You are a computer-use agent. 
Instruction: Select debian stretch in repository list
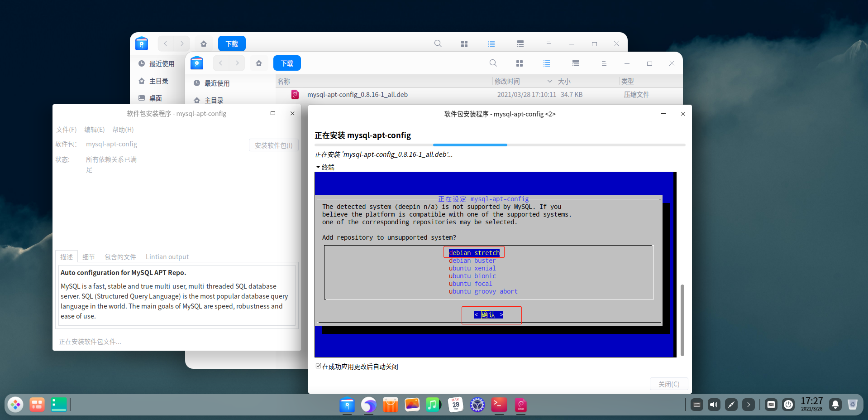pyautogui.click(x=474, y=253)
